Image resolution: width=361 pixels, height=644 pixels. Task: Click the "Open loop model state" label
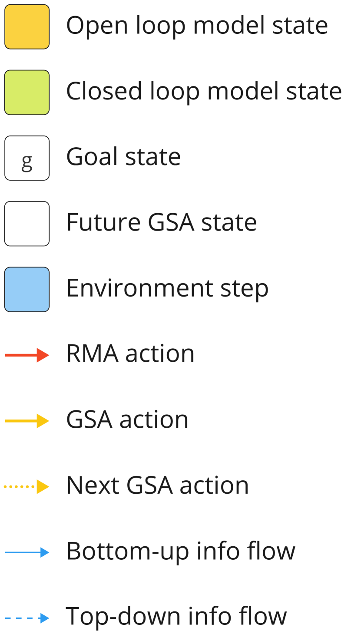click(x=197, y=26)
